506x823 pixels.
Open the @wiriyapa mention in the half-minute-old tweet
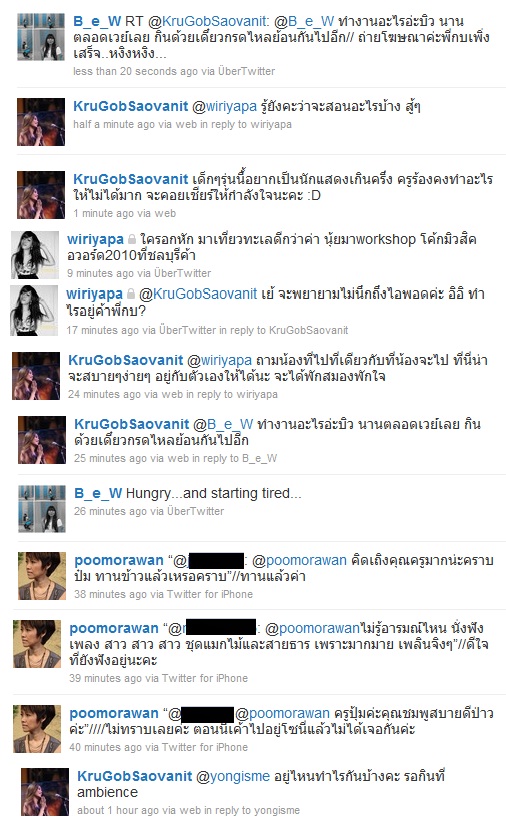pos(225,107)
